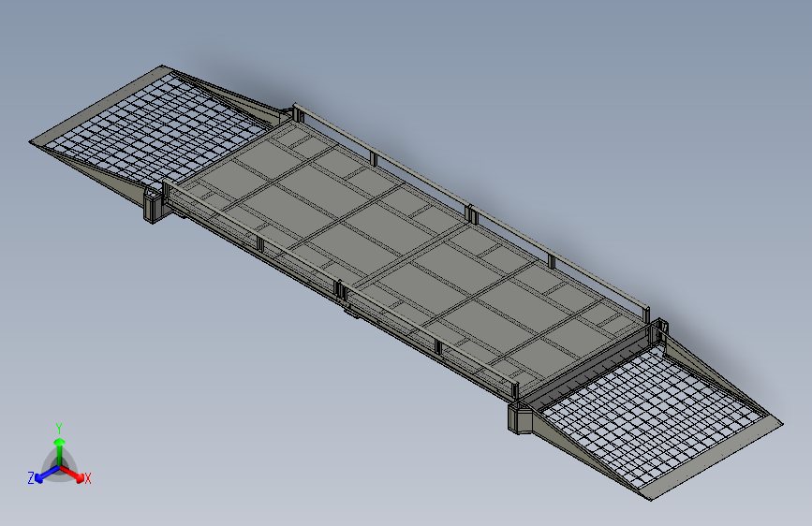Click the red X axis of the orientation triad
812x526 pixels.
74,474
